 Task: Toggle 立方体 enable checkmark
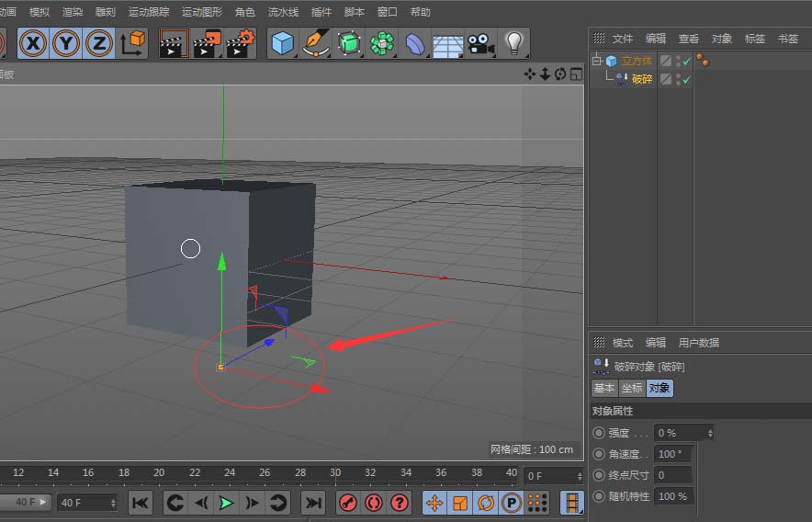coord(687,62)
